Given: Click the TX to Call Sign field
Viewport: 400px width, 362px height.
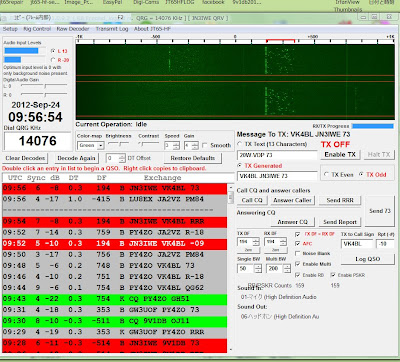Looking at the screenshot, I should (x=356, y=244).
